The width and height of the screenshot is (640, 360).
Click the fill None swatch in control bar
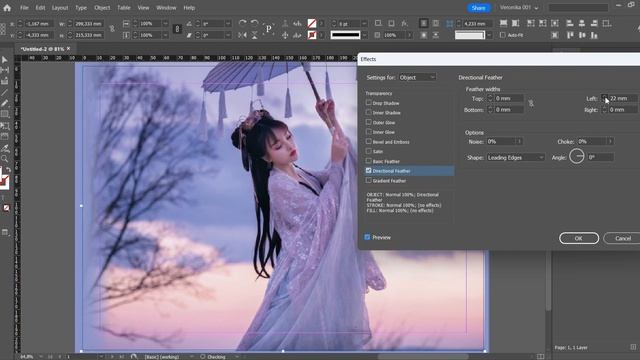(x=312, y=23)
